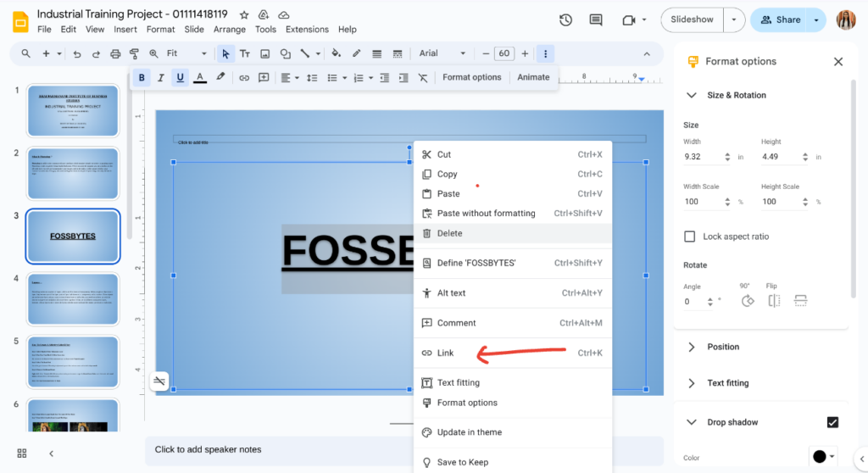Open the Slideshow options dropdown arrow
Screen dimensions: 868x473
734,20
